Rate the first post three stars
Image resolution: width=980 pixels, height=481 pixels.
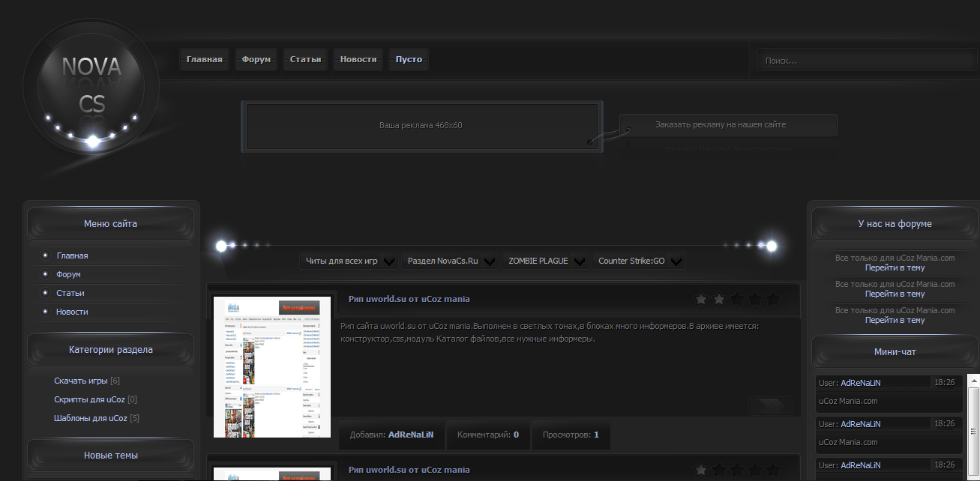(737, 299)
